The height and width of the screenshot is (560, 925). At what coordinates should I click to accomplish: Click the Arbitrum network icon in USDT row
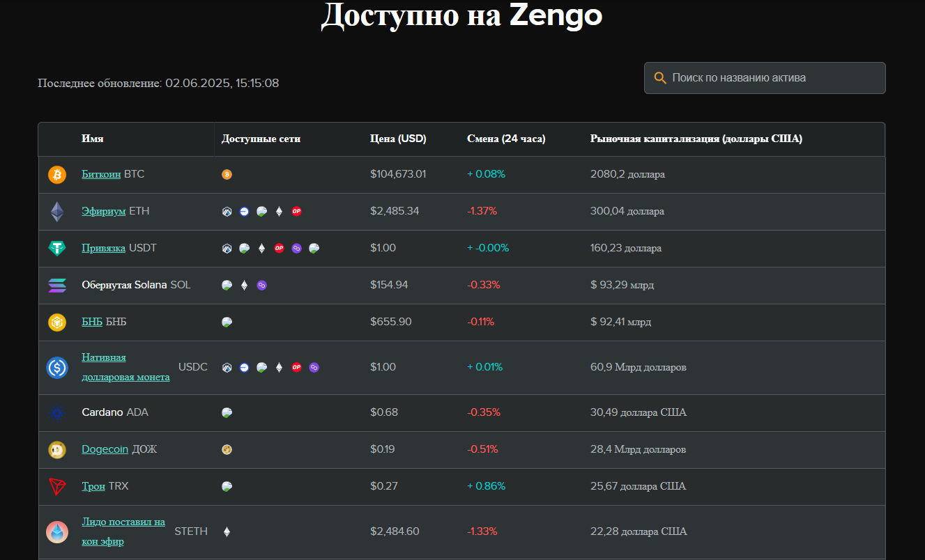coord(227,248)
